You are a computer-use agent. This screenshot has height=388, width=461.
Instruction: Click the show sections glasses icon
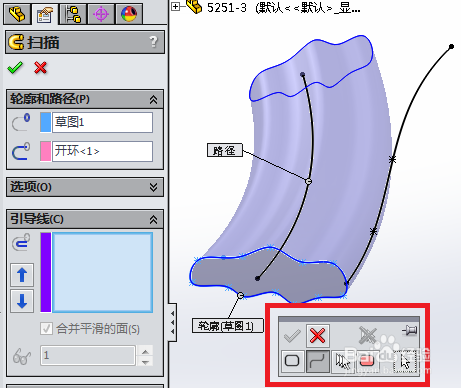(x=22, y=356)
